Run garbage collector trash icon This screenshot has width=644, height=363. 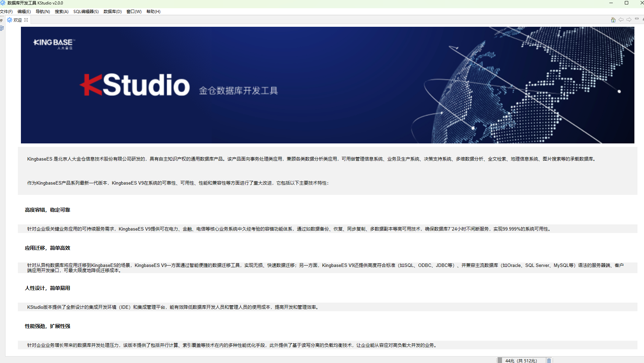[x=549, y=360]
